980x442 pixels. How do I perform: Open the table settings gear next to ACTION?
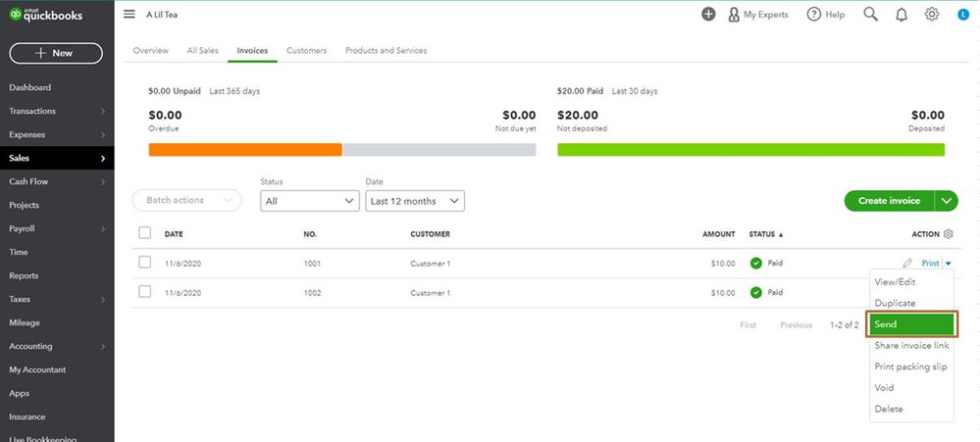[x=949, y=234]
